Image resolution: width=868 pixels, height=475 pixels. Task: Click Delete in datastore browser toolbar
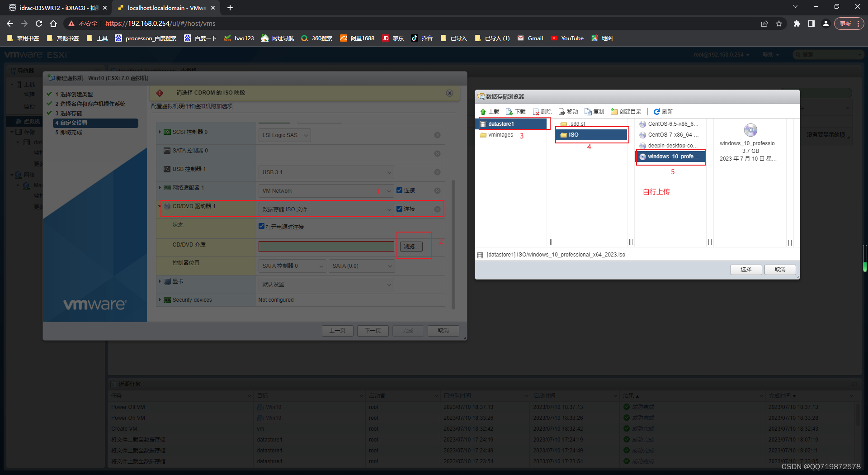542,111
